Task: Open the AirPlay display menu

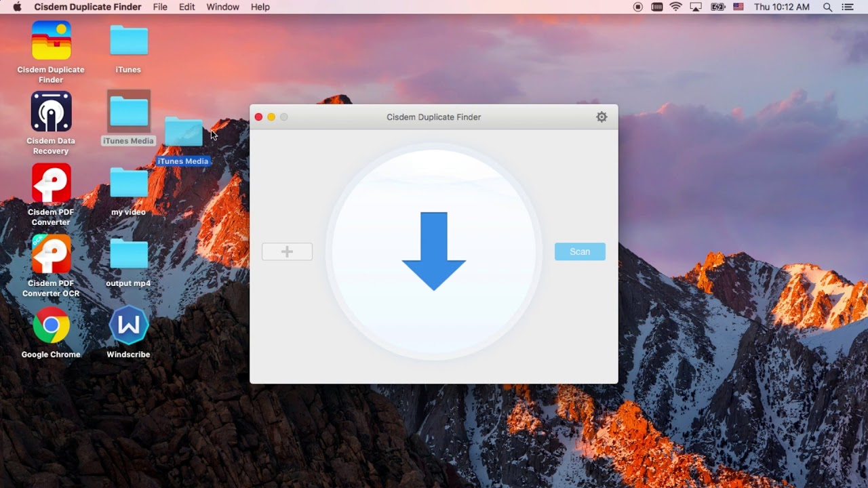Action: tap(695, 7)
